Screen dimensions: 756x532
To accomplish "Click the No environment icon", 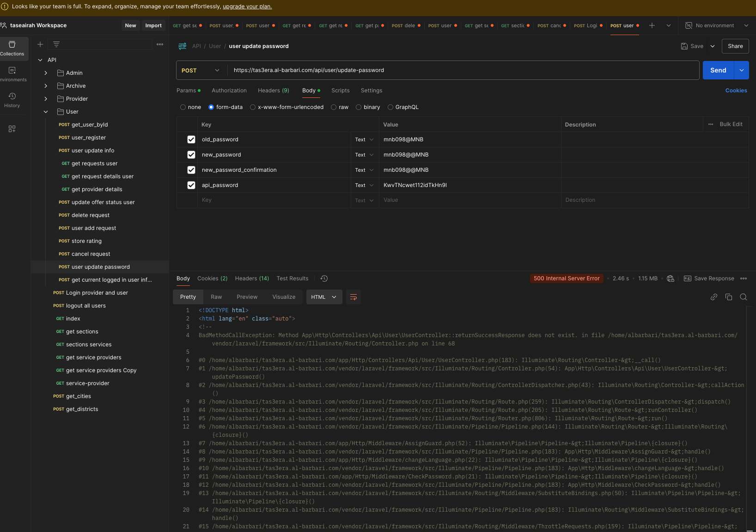I will pos(689,25).
